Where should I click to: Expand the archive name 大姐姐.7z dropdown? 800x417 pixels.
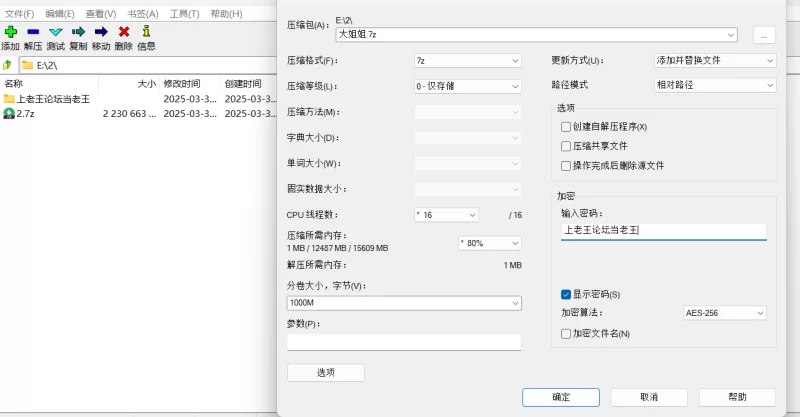(x=731, y=35)
